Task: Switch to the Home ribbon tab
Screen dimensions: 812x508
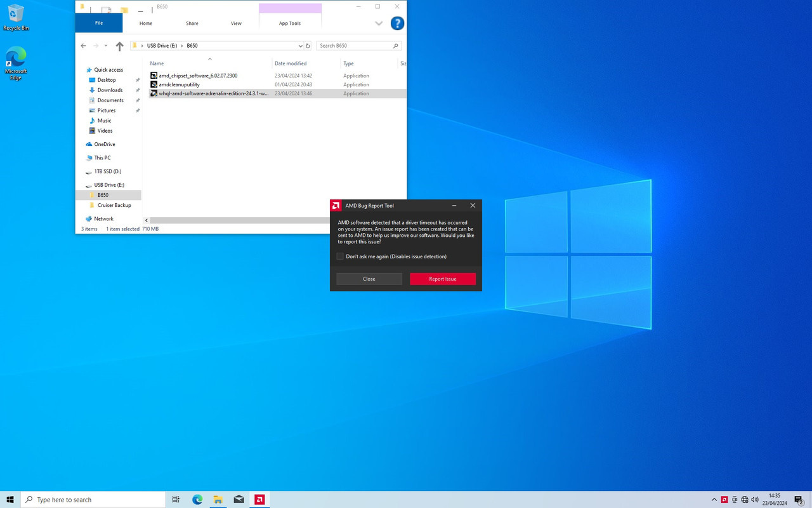Action: click(146, 23)
